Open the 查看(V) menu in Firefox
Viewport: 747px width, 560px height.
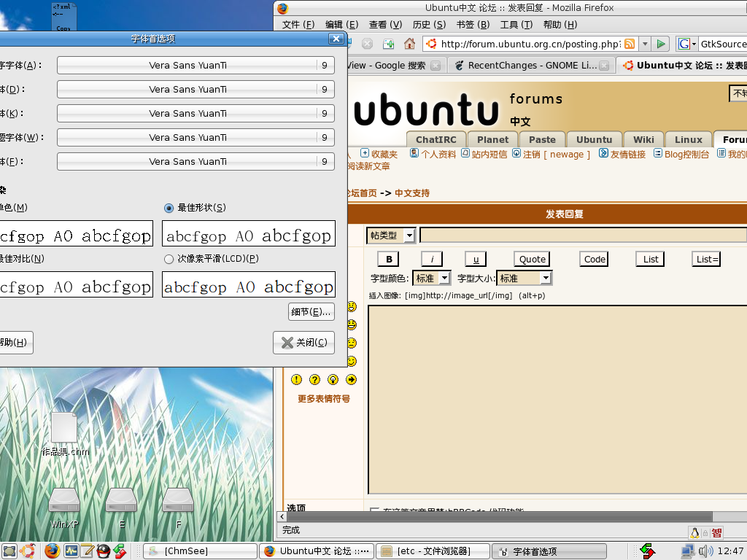(x=385, y=24)
